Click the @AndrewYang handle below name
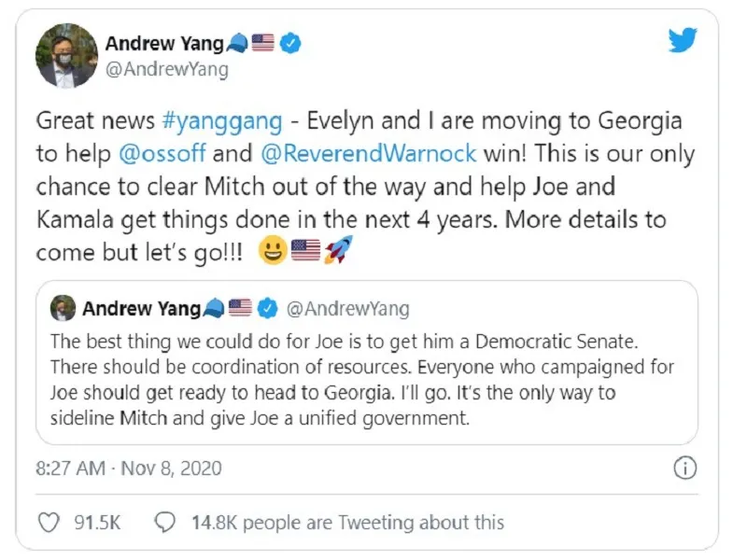This screenshot has width=747, height=560. tap(166, 69)
